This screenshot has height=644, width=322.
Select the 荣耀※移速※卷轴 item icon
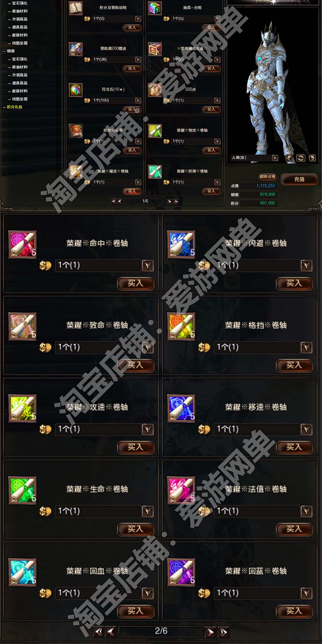point(181,408)
